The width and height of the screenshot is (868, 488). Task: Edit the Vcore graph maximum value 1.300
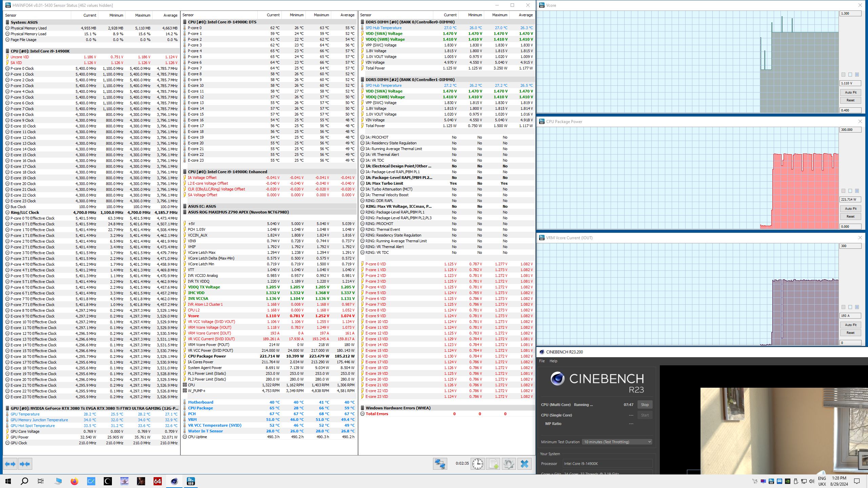(850, 14)
